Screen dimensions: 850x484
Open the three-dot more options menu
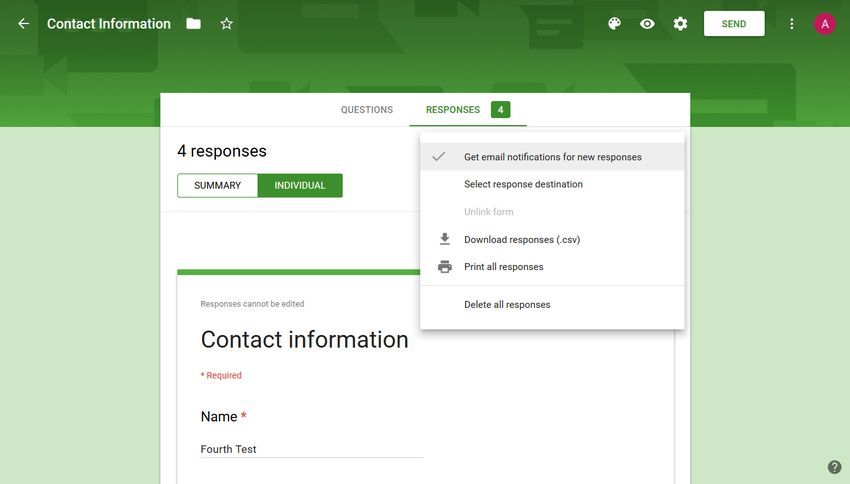(x=792, y=24)
